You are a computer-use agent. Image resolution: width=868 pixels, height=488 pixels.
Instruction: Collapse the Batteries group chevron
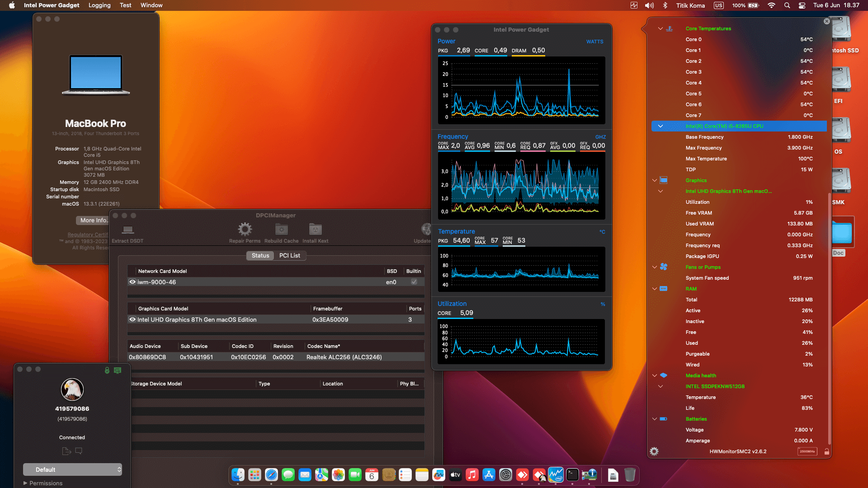point(654,419)
